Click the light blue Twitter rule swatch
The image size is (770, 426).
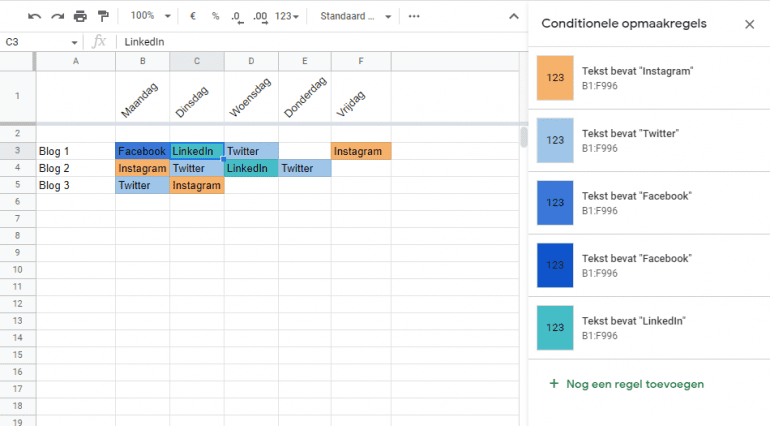(555, 140)
